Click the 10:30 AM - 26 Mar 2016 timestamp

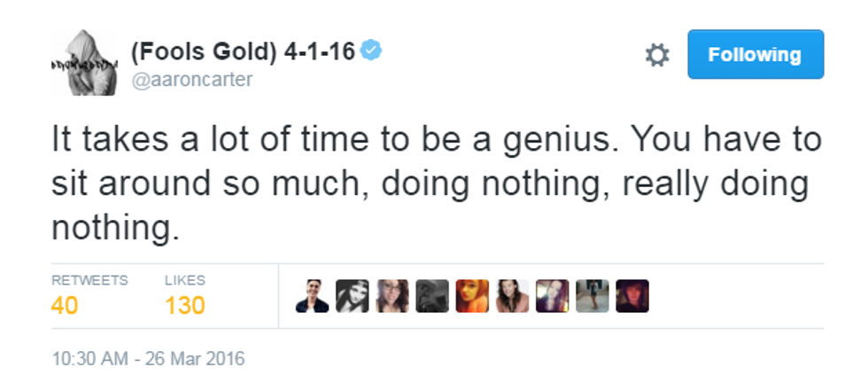pos(148,359)
